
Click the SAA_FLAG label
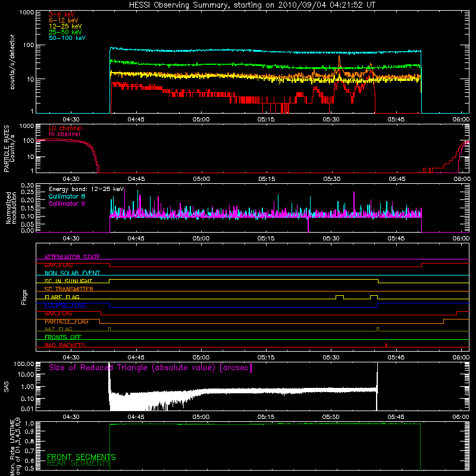58,314
